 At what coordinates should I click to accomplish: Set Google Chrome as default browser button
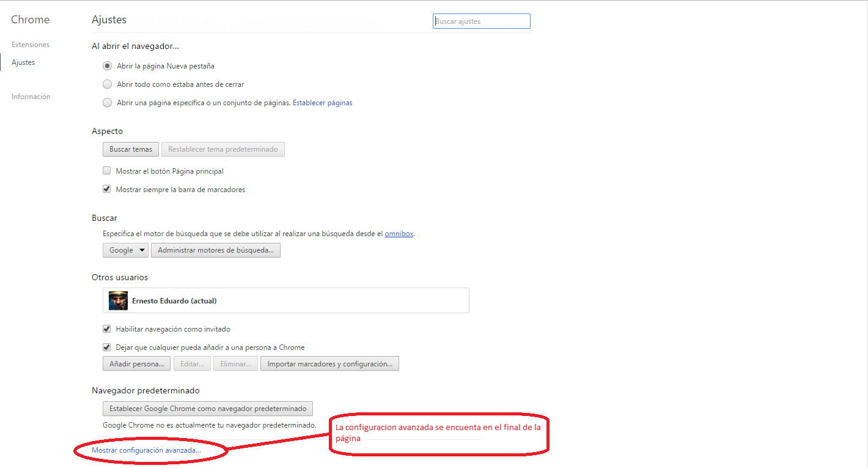[208, 409]
